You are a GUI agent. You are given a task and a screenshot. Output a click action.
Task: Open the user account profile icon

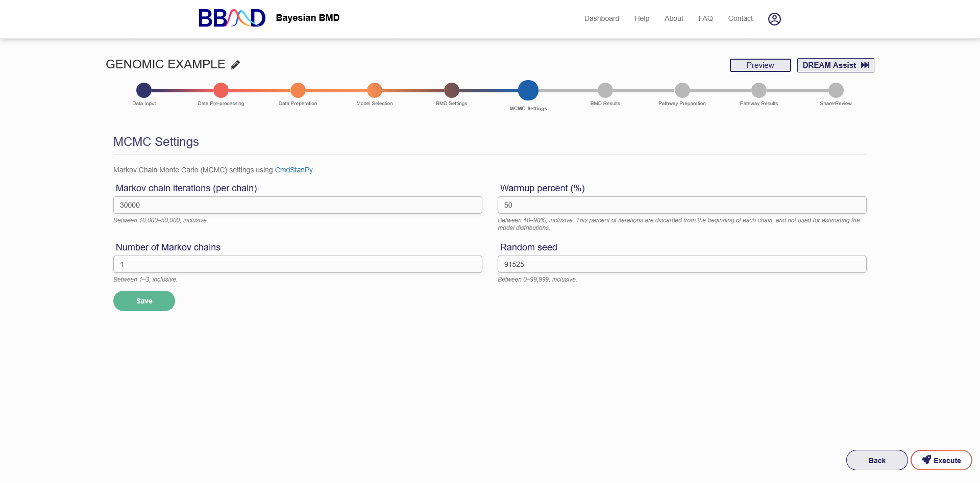[x=774, y=19]
